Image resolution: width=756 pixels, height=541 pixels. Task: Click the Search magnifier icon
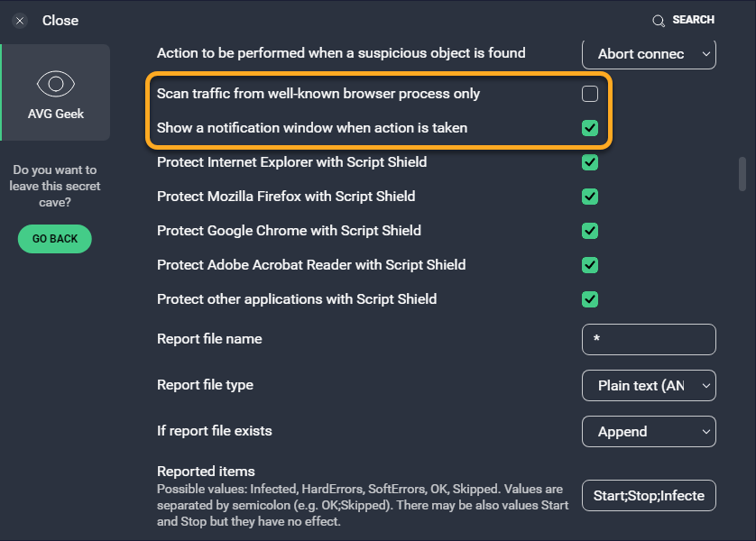click(659, 21)
